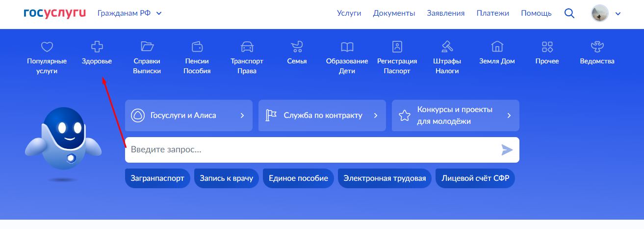Choose the Единое пособие suggestion
This screenshot has height=229, width=644.
click(x=299, y=178)
